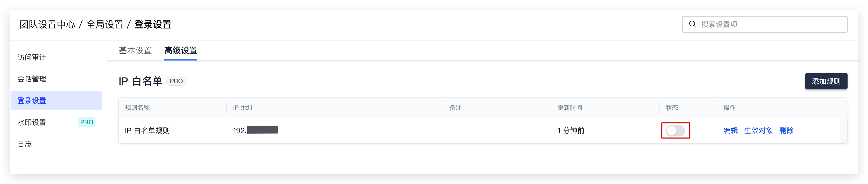
Task: Click the PRO badge beside 水印设置
Action: [87, 122]
